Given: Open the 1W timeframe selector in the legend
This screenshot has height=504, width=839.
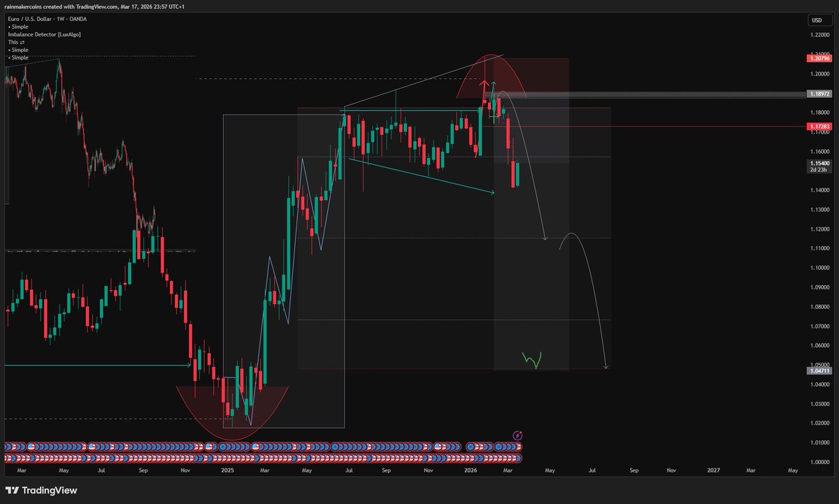Looking at the screenshot, I should point(60,19).
